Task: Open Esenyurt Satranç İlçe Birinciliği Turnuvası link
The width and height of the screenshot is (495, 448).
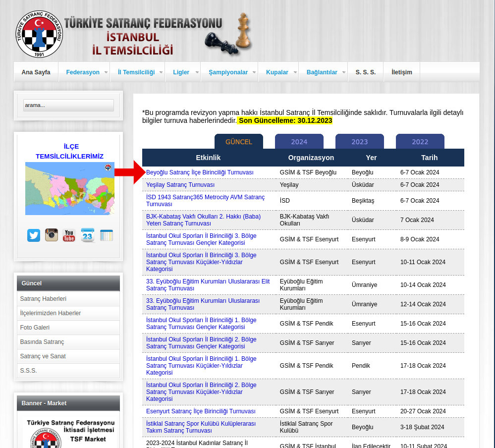Action: (x=201, y=411)
